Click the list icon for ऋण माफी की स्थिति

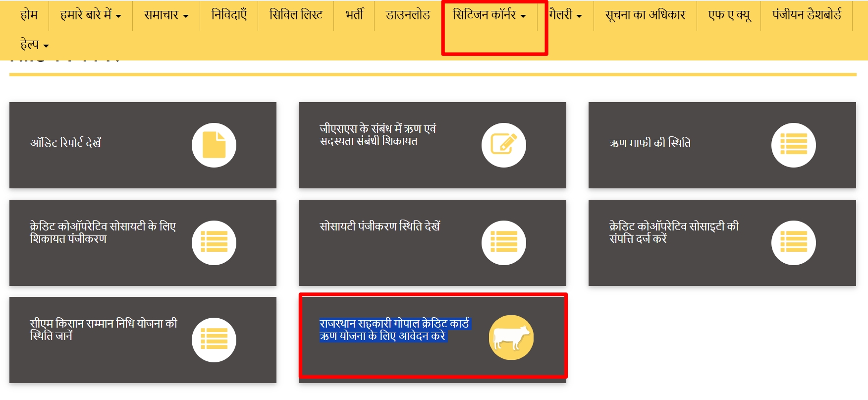[793, 145]
